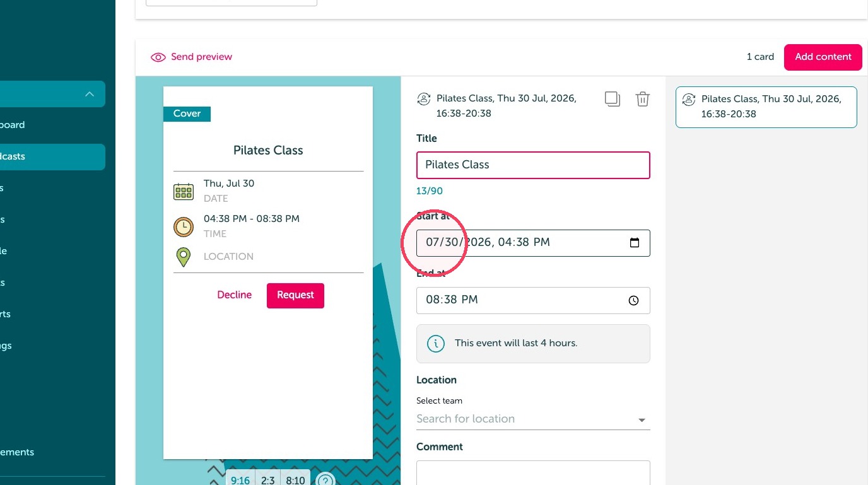Image resolution: width=868 pixels, height=485 pixels.
Task: Click the event icon beside the card heading
Action: [x=424, y=99]
